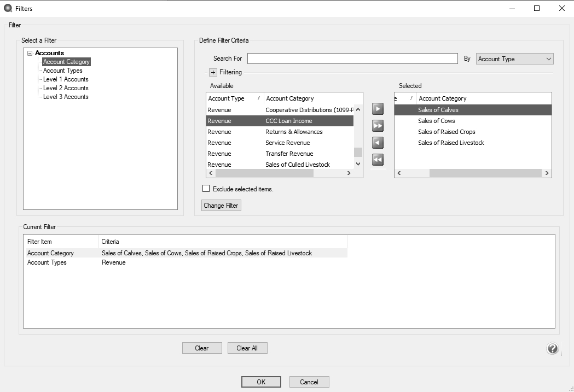Click the Filters window magnifier icon
574x392 pixels.
(x=8, y=8)
